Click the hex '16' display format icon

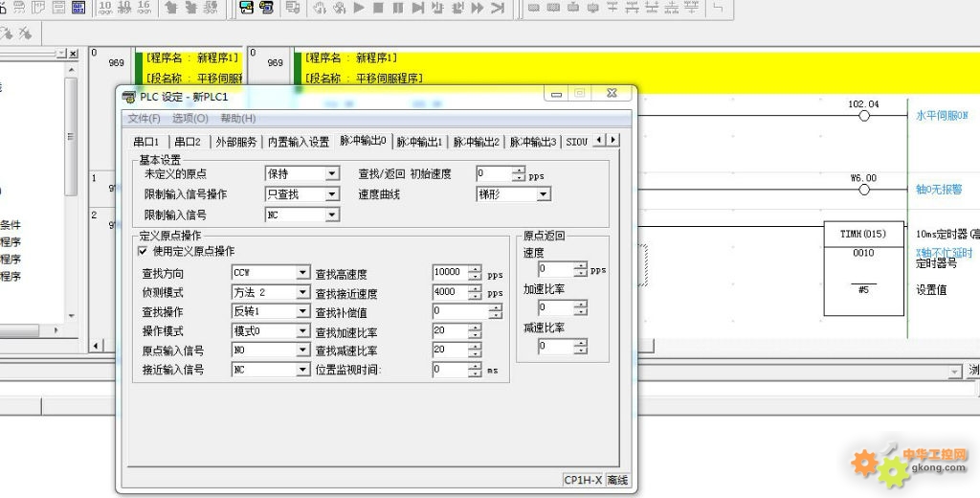point(145,8)
